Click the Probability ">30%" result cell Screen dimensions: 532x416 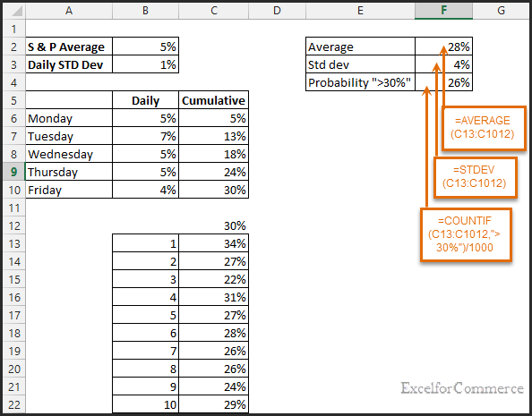coord(443,82)
